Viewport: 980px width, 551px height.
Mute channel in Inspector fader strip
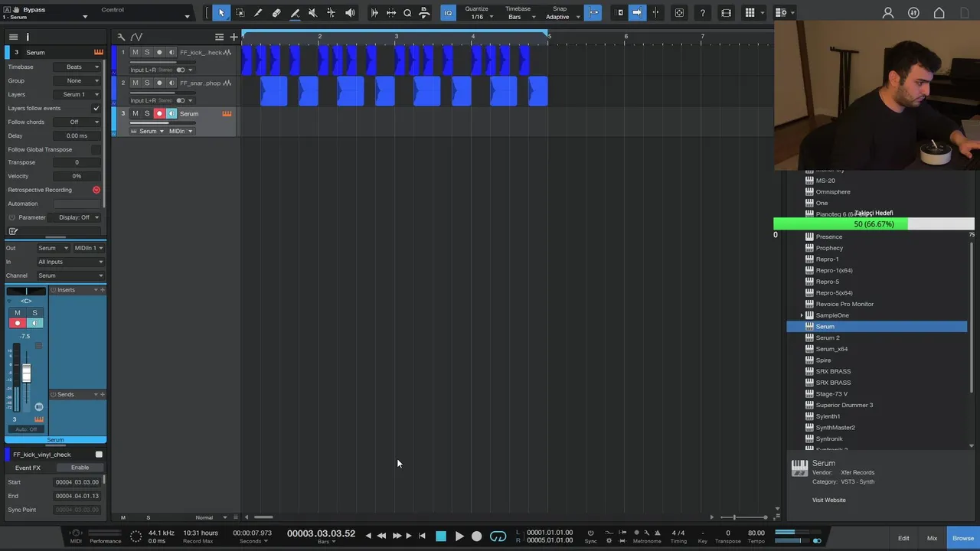coord(18,312)
